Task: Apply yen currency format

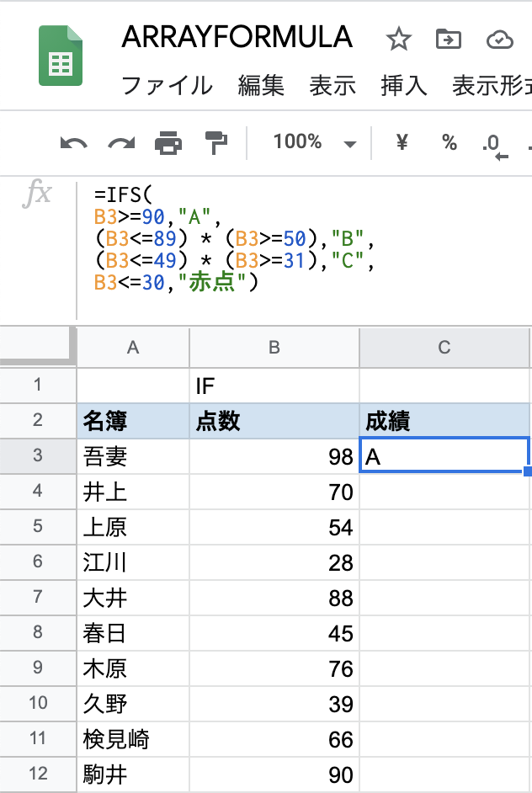Action: tap(402, 142)
